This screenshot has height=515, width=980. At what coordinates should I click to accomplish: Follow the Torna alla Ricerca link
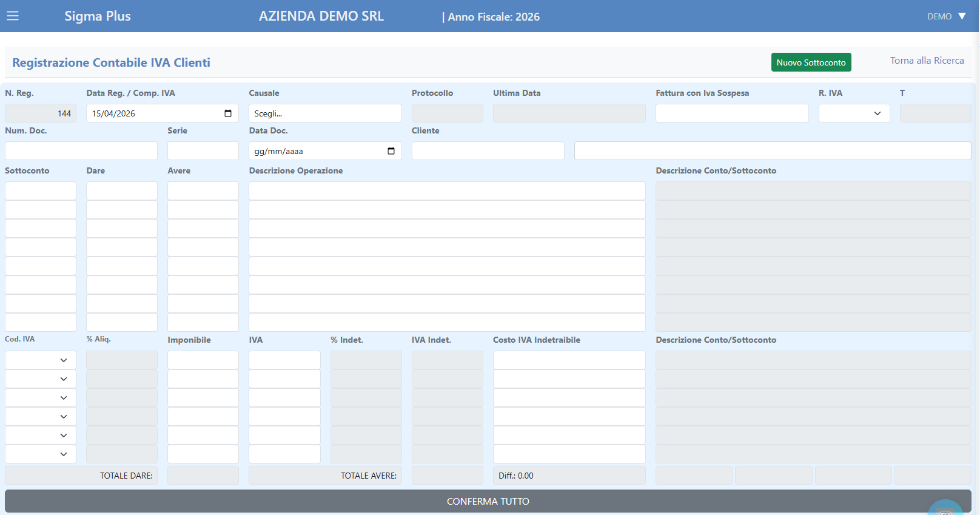pos(927,61)
